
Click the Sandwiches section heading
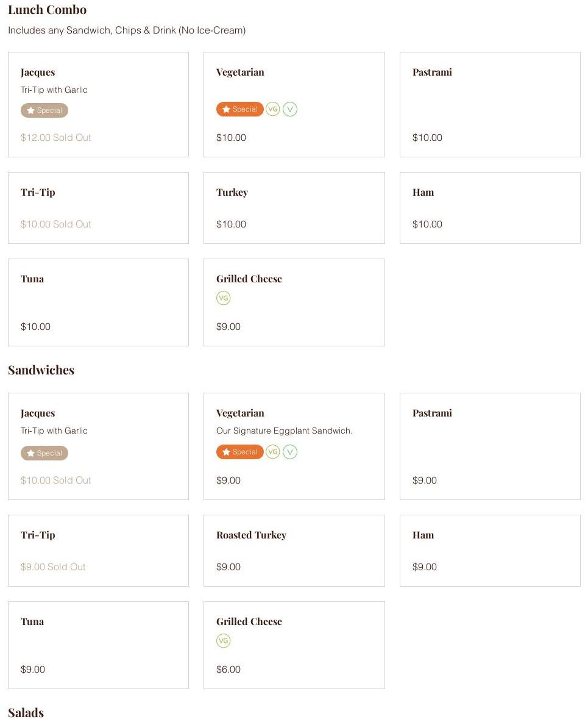[41, 370]
